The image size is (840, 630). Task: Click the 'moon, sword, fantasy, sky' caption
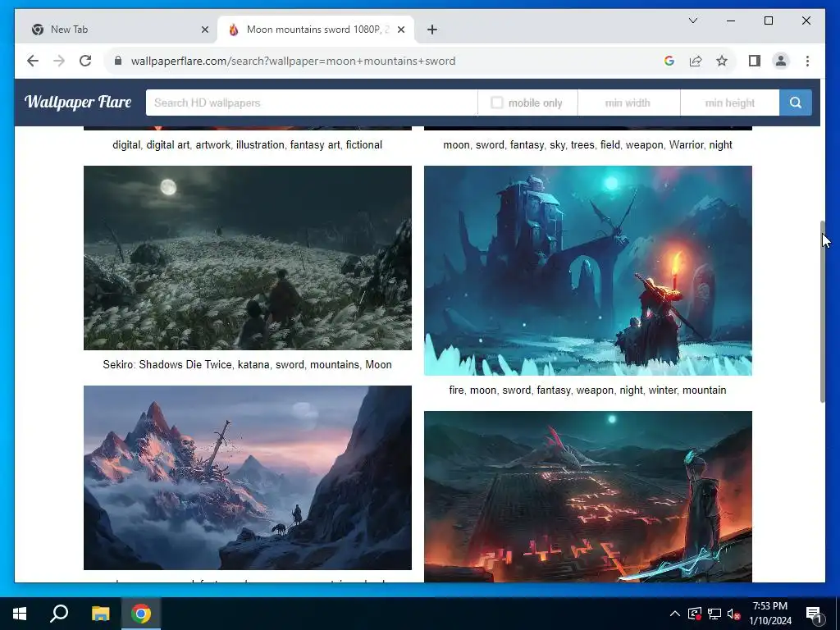pyautogui.click(x=587, y=145)
